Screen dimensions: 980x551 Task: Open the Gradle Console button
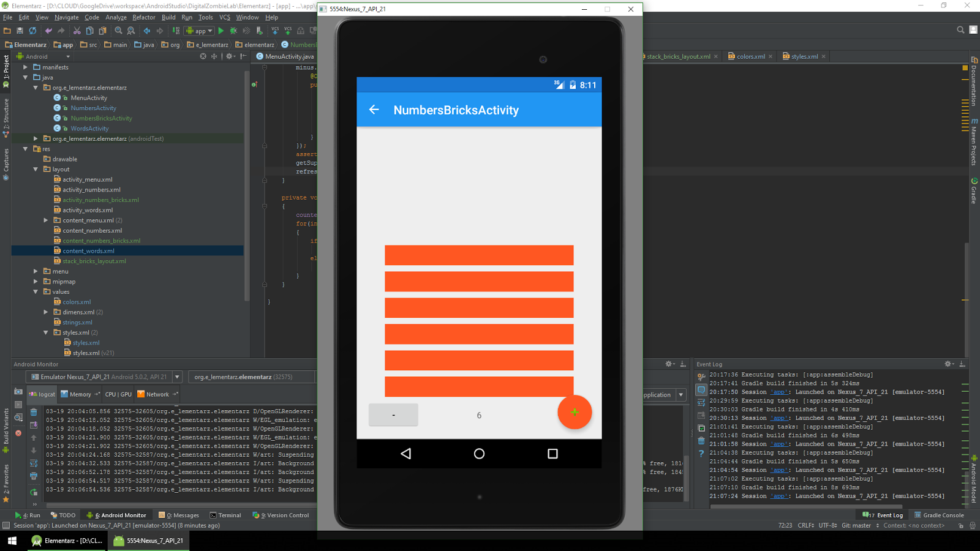[938, 515]
